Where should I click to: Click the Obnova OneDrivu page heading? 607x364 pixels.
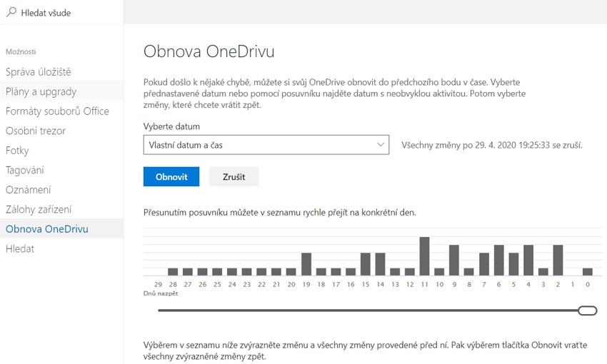pyautogui.click(x=209, y=51)
